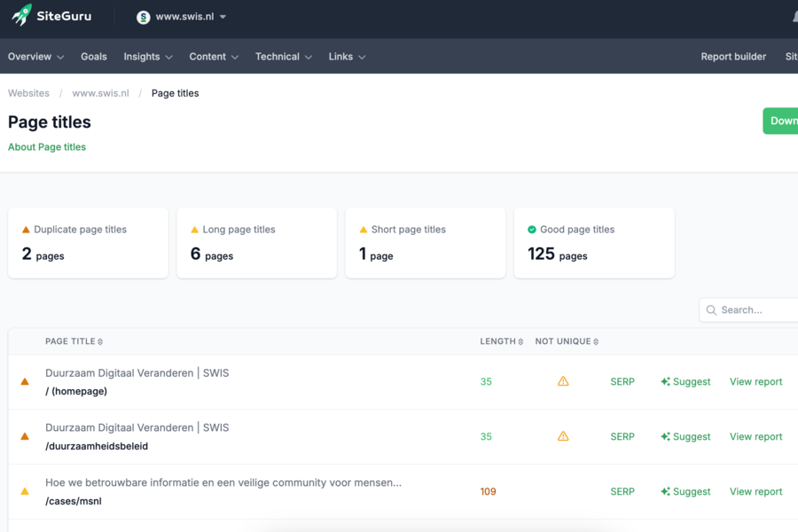Open the Goals menu item

(94, 57)
